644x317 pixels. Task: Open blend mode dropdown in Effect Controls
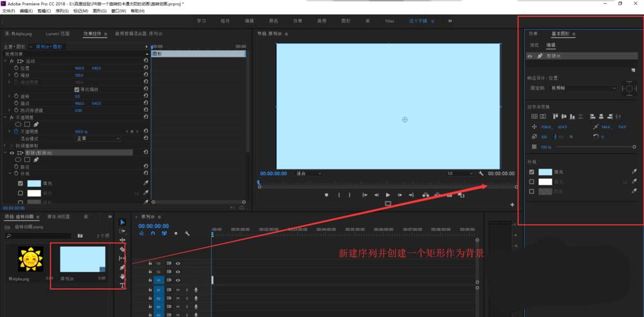99,139
